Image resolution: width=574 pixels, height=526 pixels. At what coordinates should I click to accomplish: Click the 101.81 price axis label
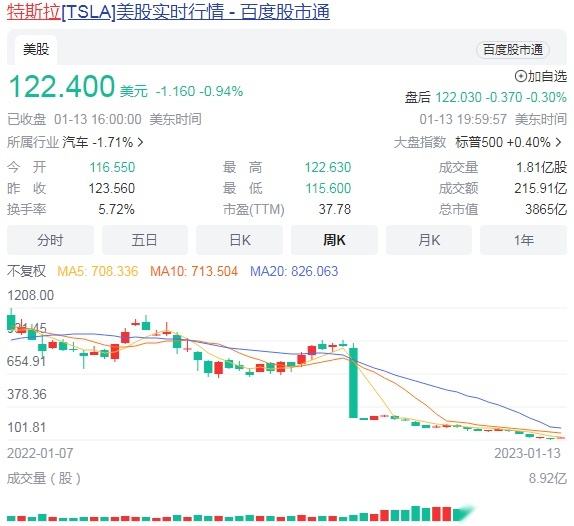[27, 427]
